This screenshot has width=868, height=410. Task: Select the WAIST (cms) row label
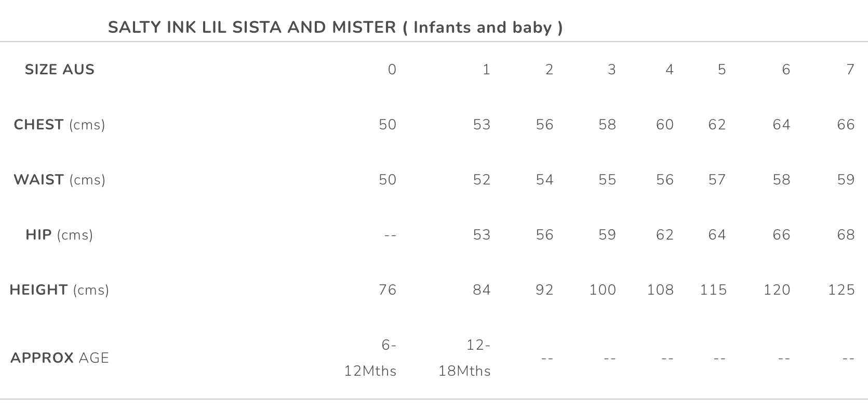59,180
